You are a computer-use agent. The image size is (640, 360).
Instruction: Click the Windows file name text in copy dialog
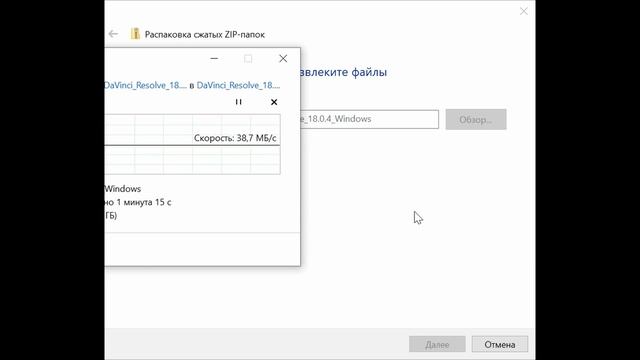(x=122, y=189)
